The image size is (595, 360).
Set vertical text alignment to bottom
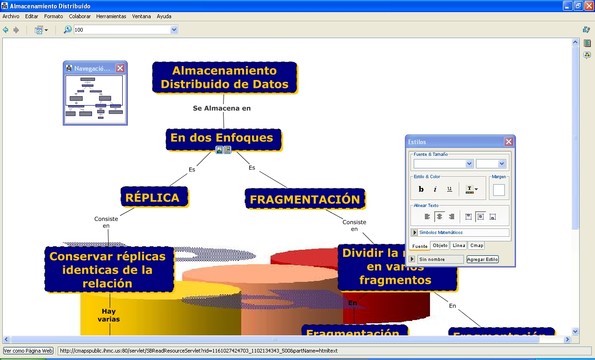click(x=493, y=217)
